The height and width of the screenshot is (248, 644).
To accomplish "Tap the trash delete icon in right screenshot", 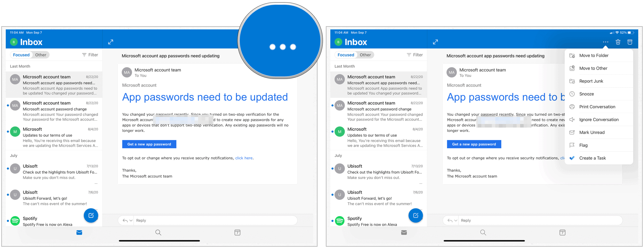I will click(x=618, y=42).
